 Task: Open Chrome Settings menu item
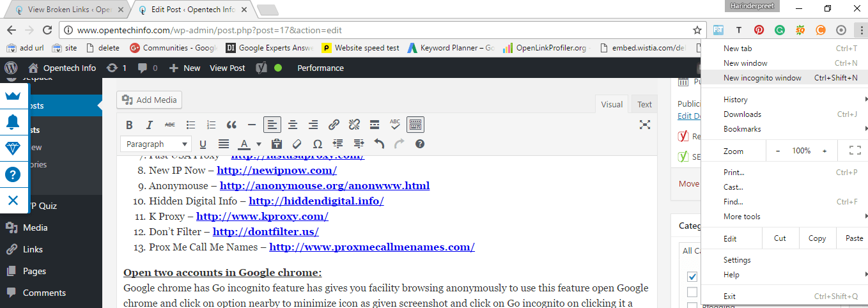(784, 259)
